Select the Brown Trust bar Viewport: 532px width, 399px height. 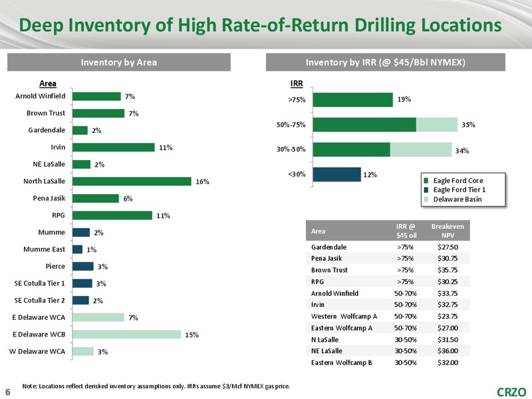point(98,113)
